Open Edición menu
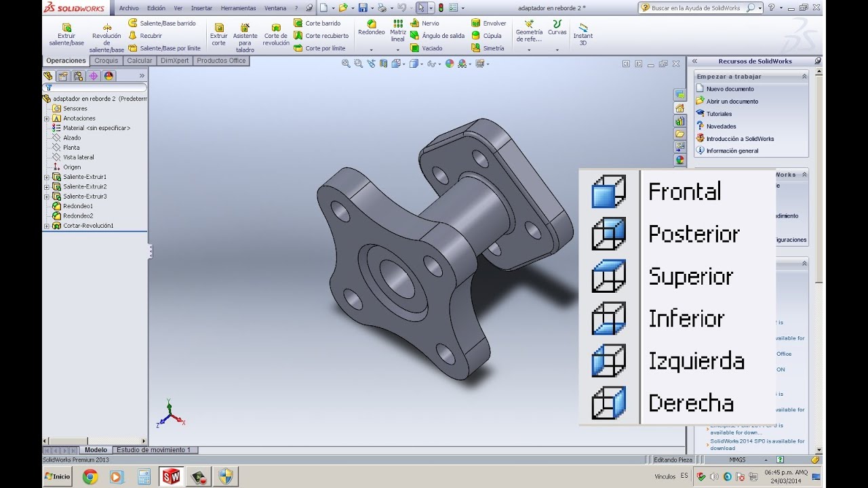 156,8
